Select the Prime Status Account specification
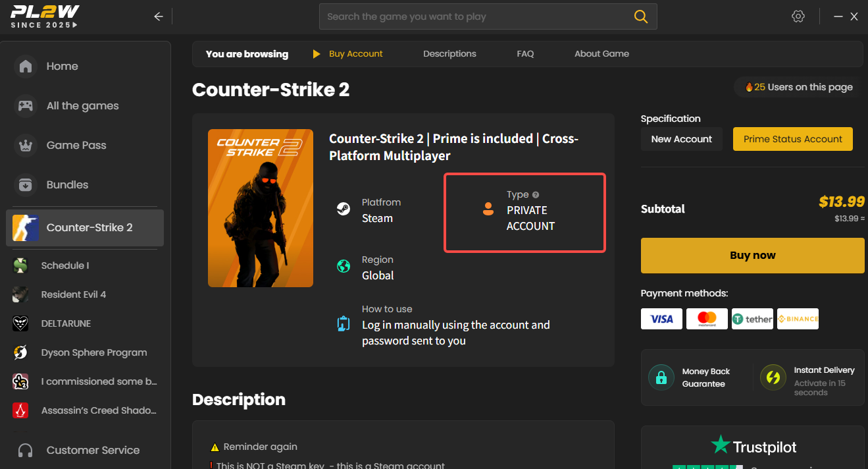Screen dimensions: 868x469 (792, 139)
